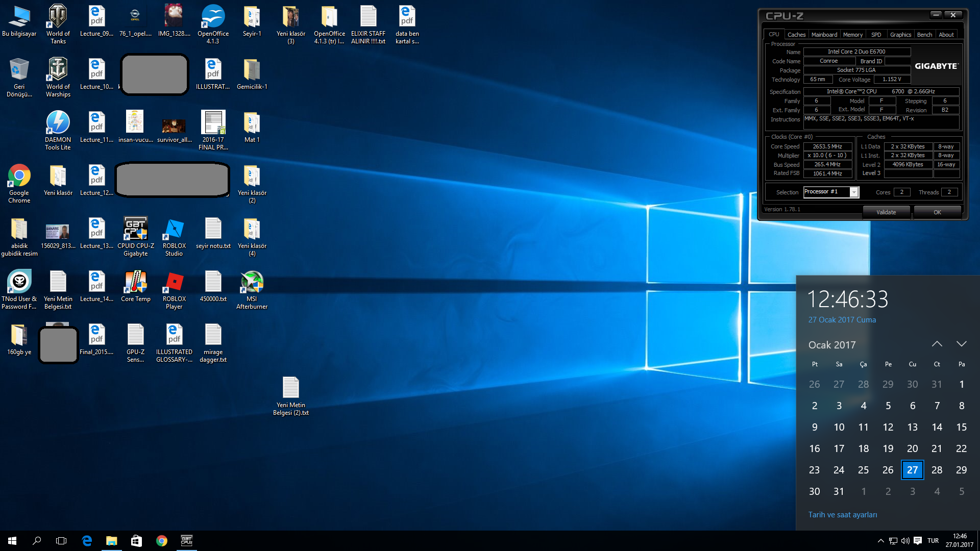The width and height of the screenshot is (980, 551).
Task: Open the World of Tanks desktop icon
Action: pos(58,24)
